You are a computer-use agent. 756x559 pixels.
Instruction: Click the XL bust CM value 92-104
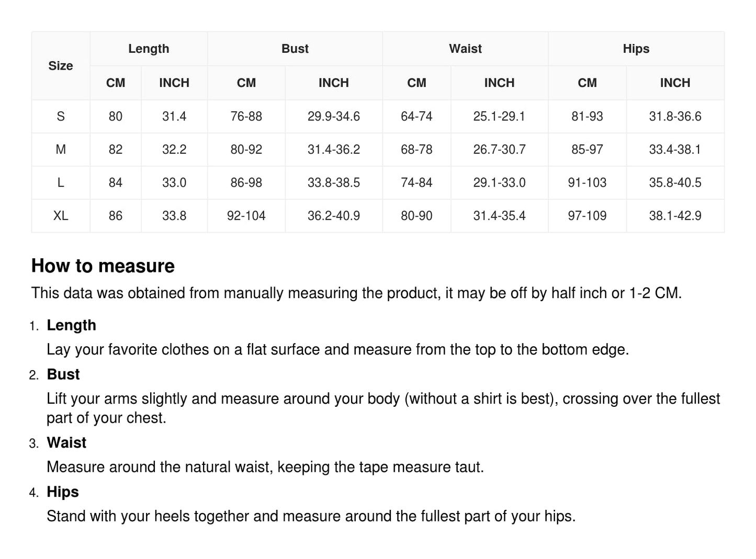tap(246, 215)
